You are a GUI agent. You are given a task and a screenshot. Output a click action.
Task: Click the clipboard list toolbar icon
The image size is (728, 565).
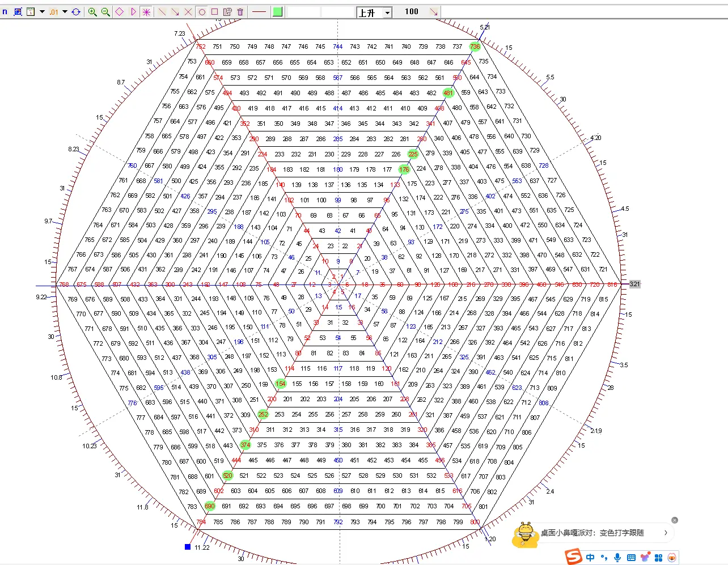[31, 11]
